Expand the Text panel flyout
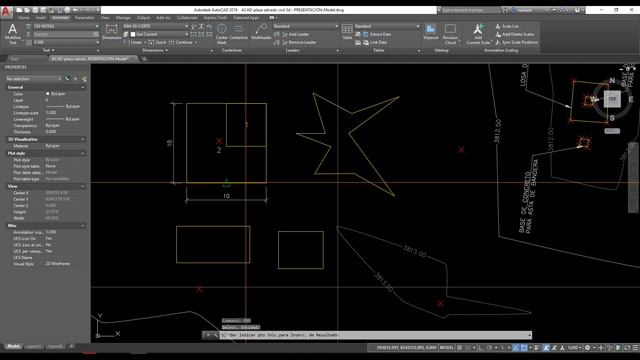 pyautogui.click(x=48, y=51)
